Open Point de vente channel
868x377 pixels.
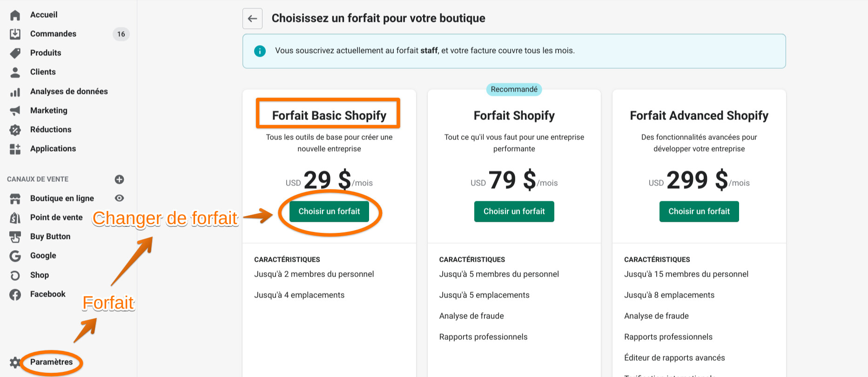point(56,218)
